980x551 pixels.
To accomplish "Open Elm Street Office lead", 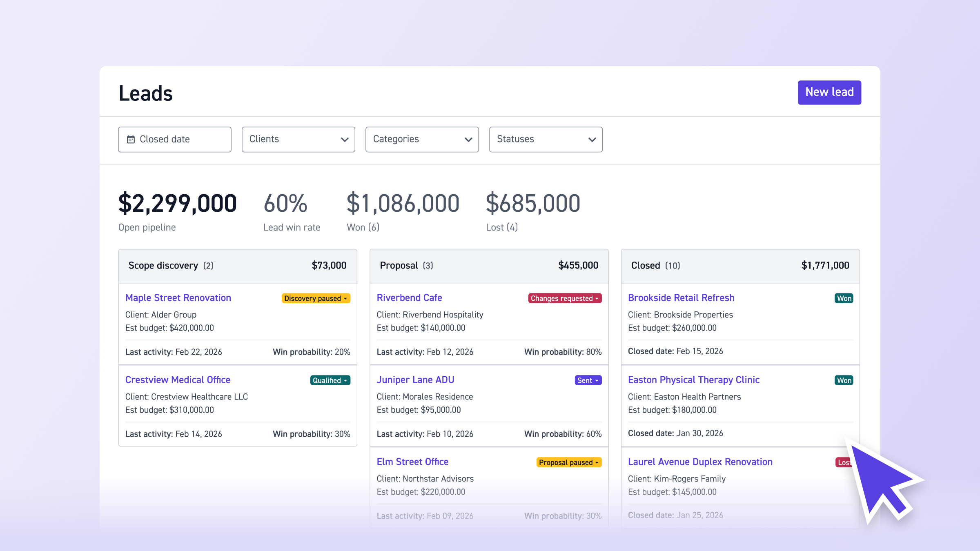I will click(412, 462).
